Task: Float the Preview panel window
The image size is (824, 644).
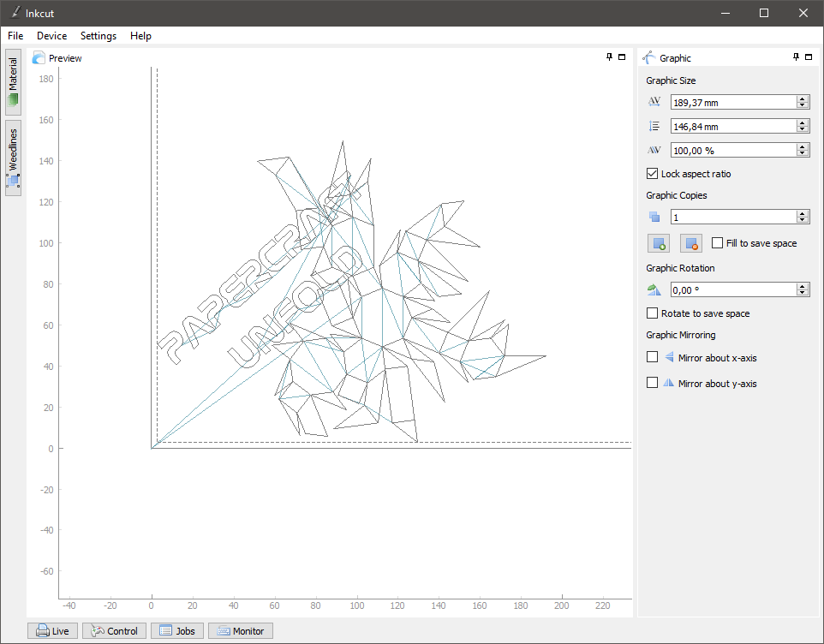Action: pyautogui.click(x=622, y=57)
